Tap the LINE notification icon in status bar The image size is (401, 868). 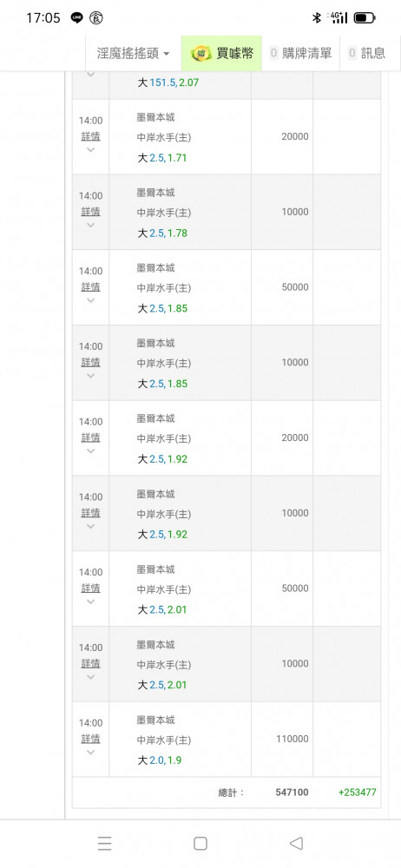pyautogui.click(x=77, y=18)
